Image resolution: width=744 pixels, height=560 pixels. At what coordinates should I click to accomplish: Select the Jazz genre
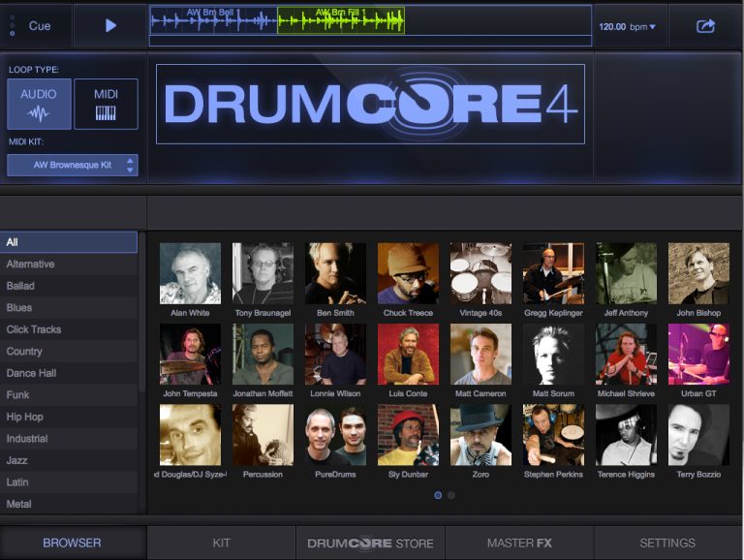[69, 460]
